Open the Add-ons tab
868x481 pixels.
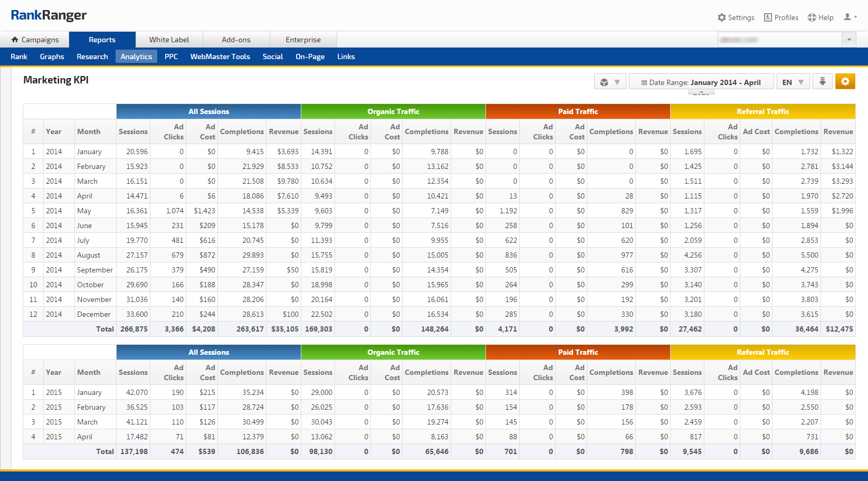pyautogui.click(x=236, y=40)
